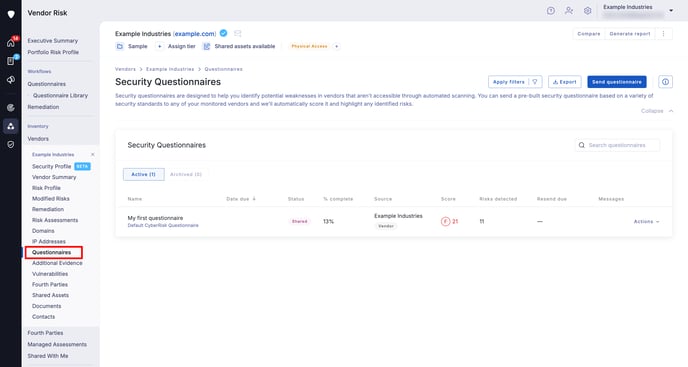Click the Export button
Screen dimensions: 688x367
565,82
